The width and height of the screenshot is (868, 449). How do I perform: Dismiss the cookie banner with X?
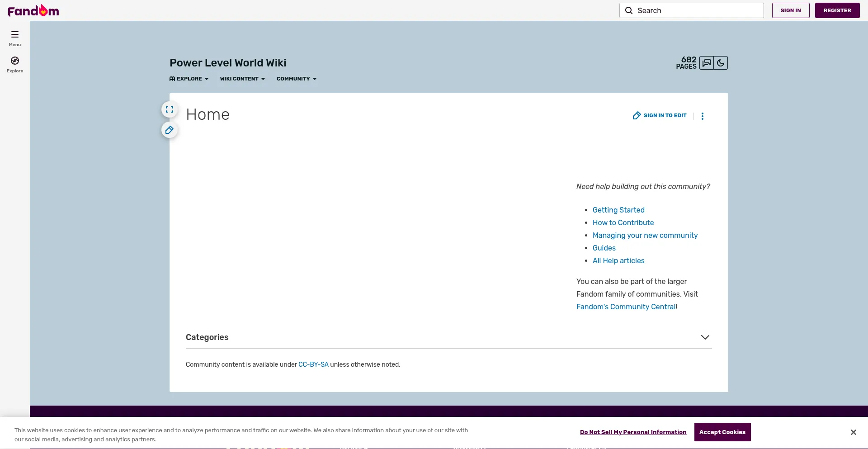[853, 432]
